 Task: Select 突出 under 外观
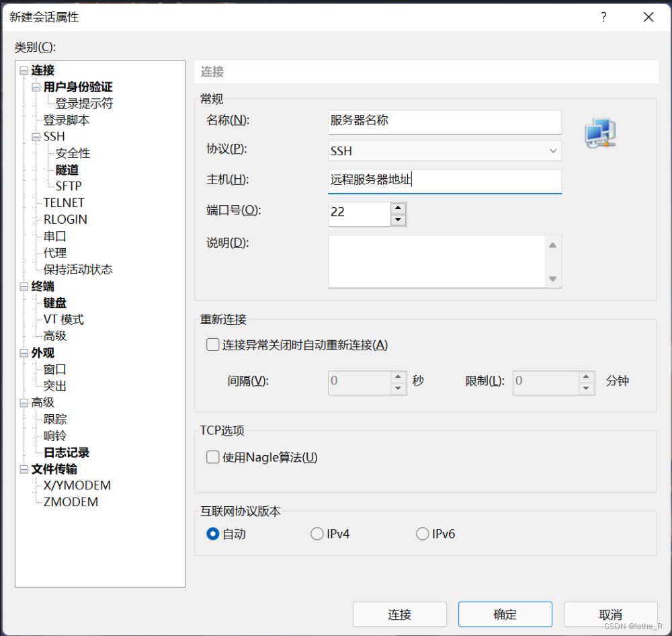pos(55,386)
